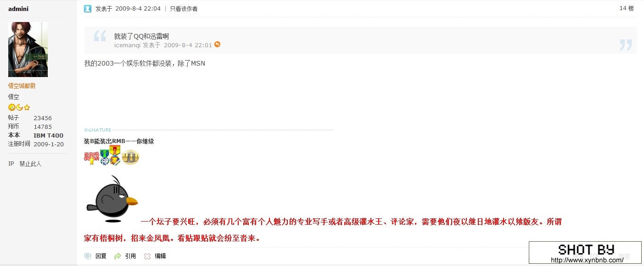Open the admini username profile link
Viewport: 644px width, 266px height.
coord(18,8)
